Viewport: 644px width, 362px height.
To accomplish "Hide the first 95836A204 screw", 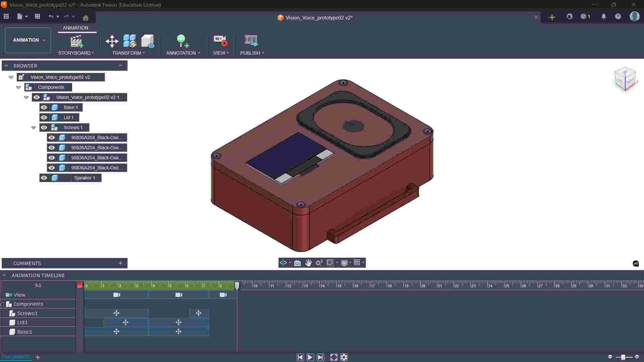I will point(52,138).
